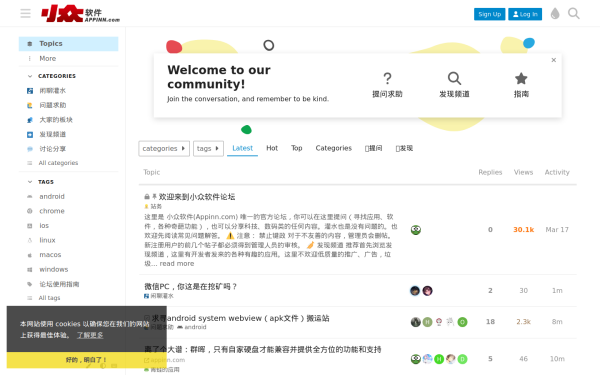Click the magnifier 发现频道 banner icon
The width and height of the screenshot is (600, 375).
(x=454, y=78)
